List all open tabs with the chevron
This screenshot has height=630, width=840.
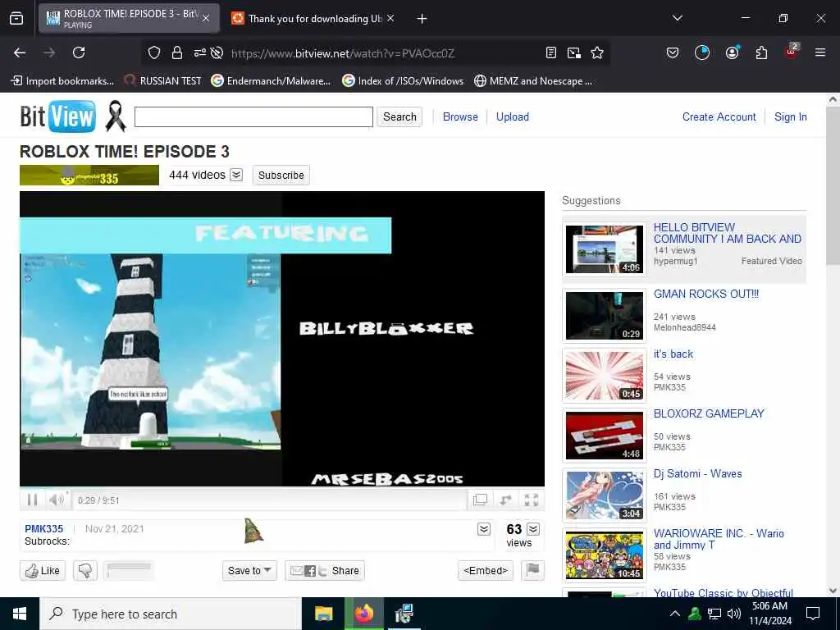point(677,18)
